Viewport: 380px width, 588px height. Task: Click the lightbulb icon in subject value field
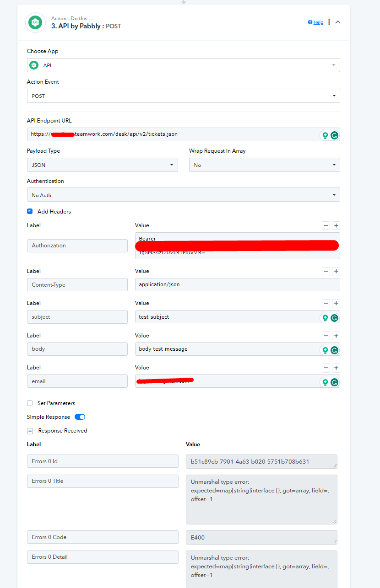(325, 318)
